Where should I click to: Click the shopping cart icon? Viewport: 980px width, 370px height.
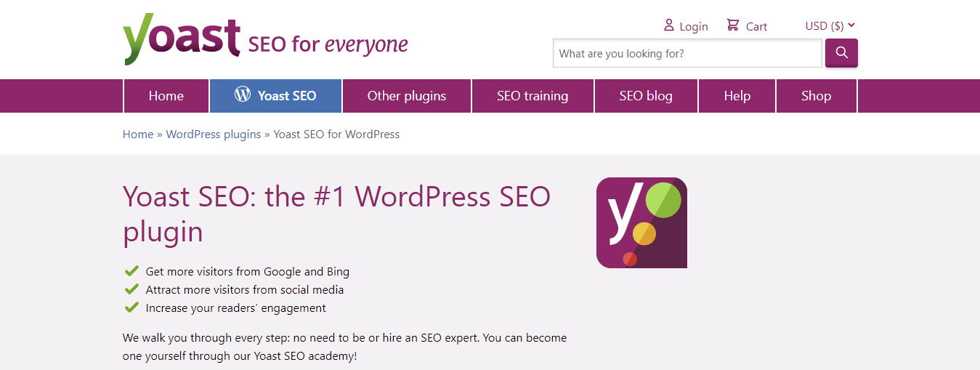pos(733,25)
